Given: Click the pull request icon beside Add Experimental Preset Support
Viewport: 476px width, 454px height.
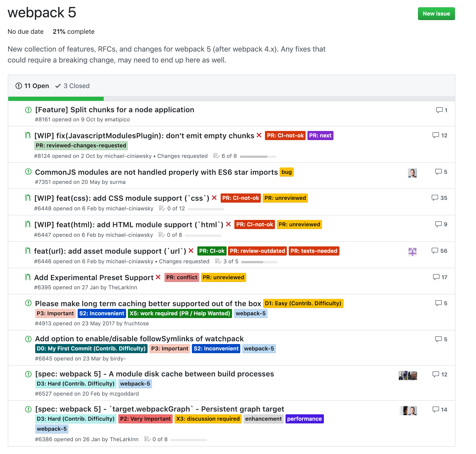Looking at the screenshot, I should [x=27, y=277].
